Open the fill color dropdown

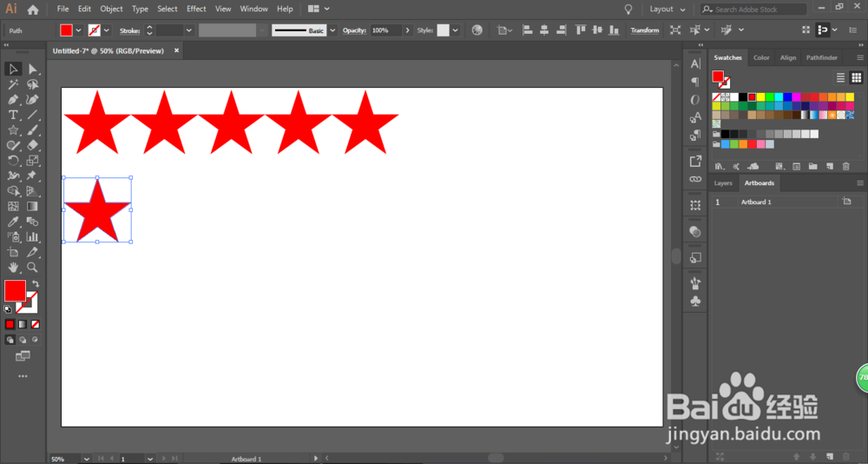tap(79, 30)
